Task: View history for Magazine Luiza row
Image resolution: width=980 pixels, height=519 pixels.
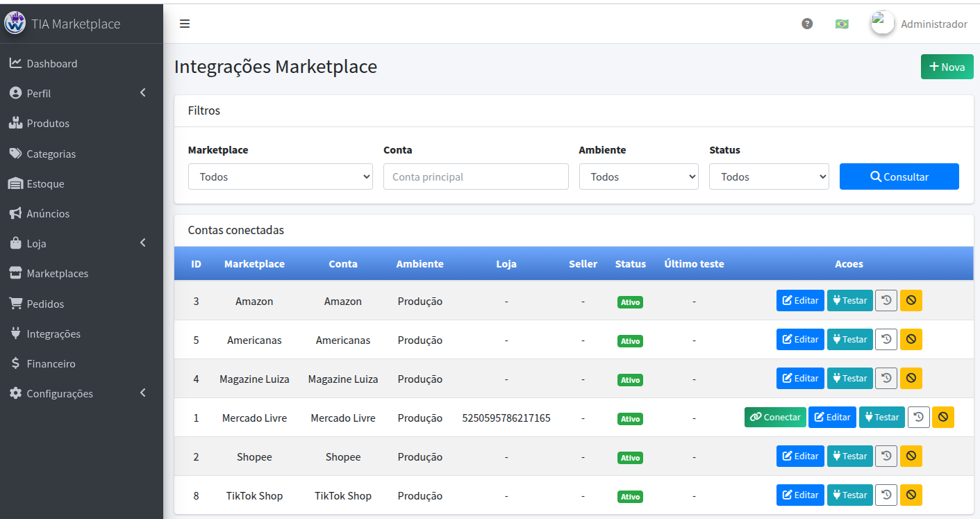Action: point(886,379)
